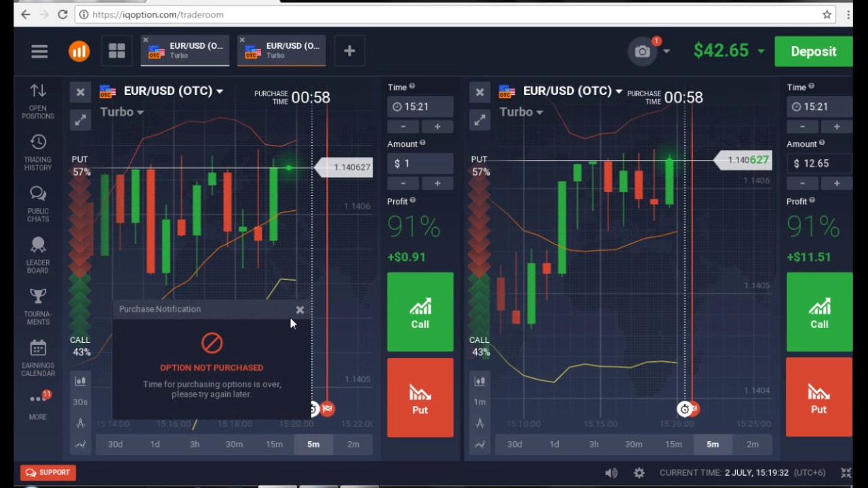Open the Earnings Calendar panel
The width and height of the screenshot is (868, 488).
coord(38,359)
